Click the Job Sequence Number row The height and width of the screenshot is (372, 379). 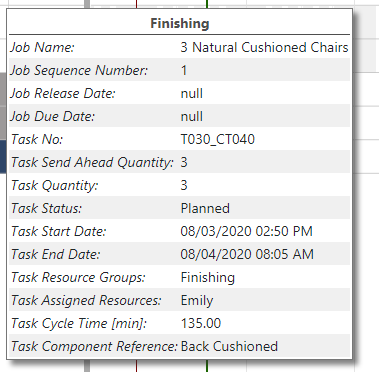click(x=179, y=70)
